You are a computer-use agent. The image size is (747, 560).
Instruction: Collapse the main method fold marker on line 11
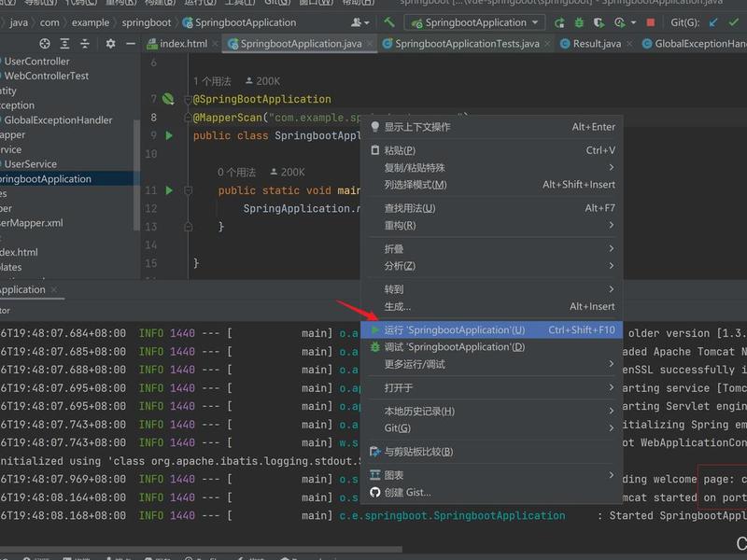tap(189, 191)
